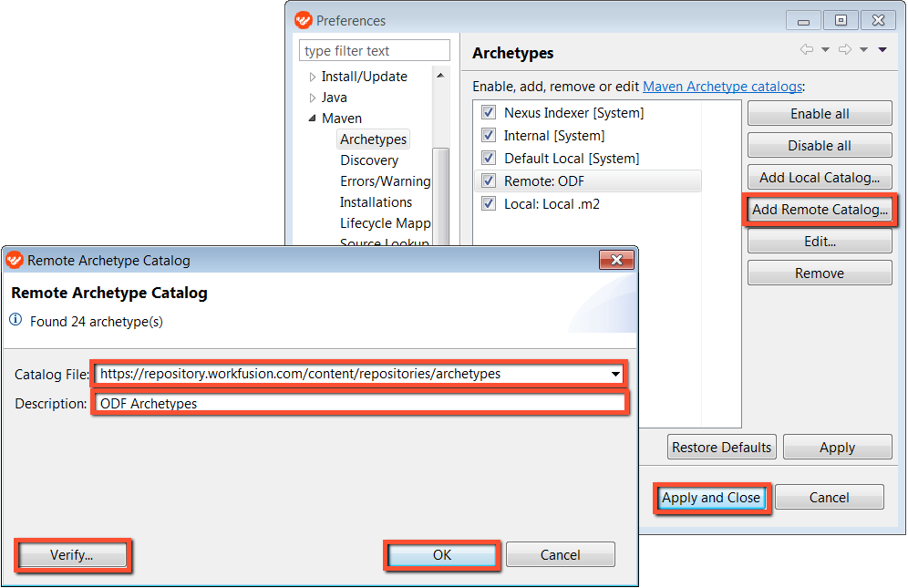This screenshot has width=908, height=588.
Task: Select the Maven tree item label
Action: pyautogui.click(x=342, y=119)
